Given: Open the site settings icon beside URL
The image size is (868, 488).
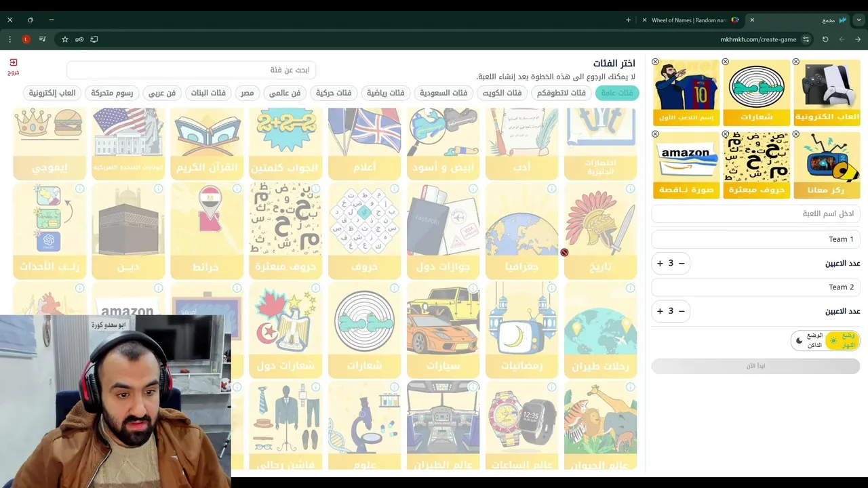Looking at the screenshot, I should (806, 39).
